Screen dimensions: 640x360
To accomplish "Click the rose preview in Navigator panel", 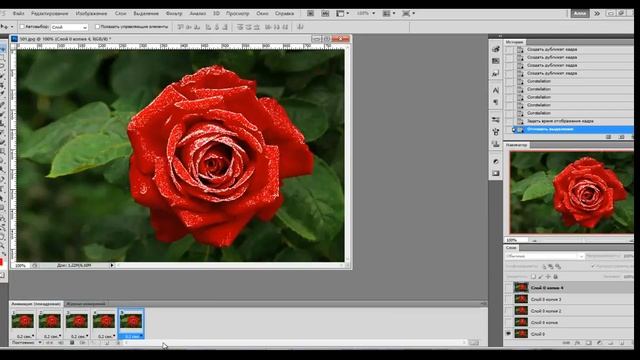I will [572, 192].
